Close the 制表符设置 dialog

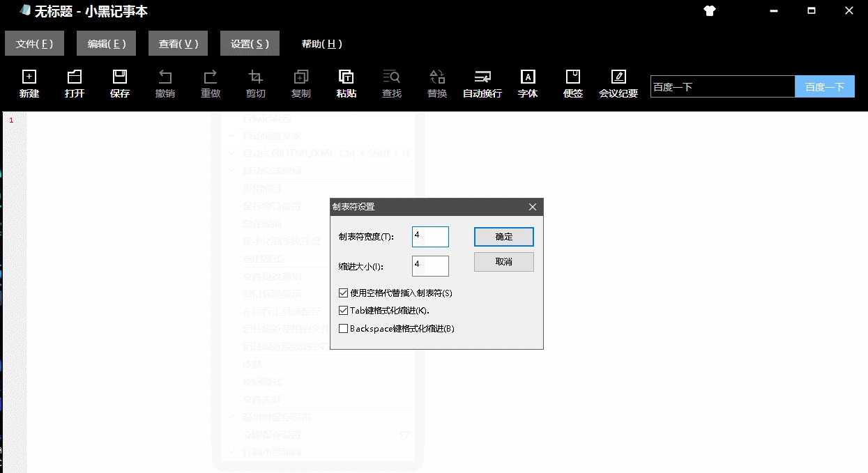tap(533, 207)
